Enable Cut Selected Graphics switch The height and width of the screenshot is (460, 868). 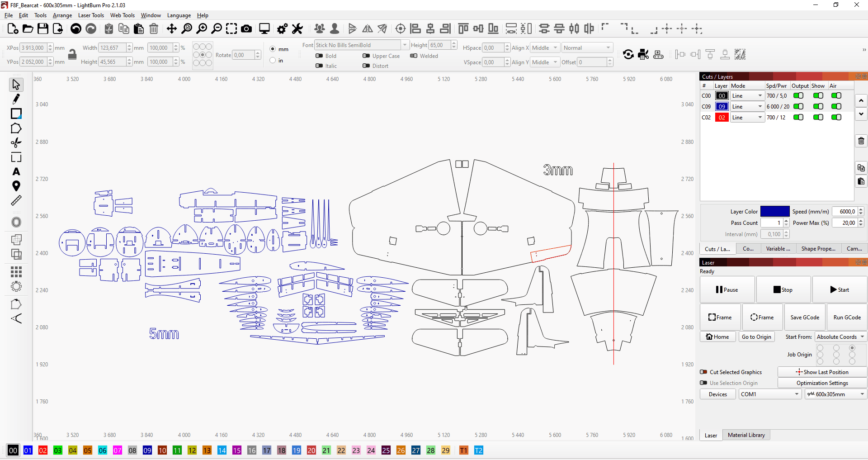pyautogui.click(x=703, y=372)
